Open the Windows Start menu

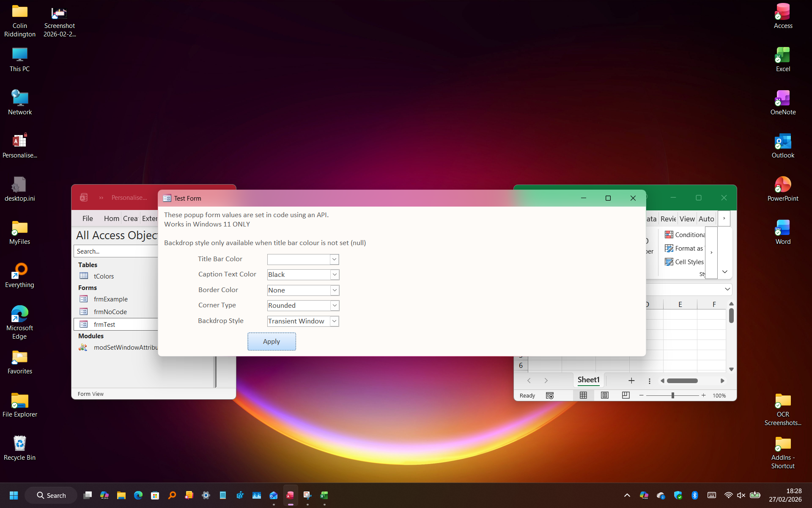pos(14,495)
